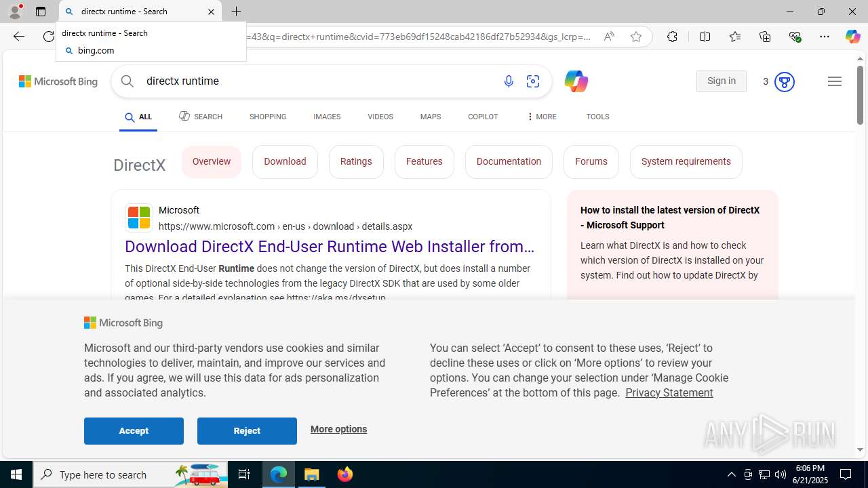The height and width of the screenshot is (488, 868).
Task: Click the Edge profile icon
Action: coord(15,12)
